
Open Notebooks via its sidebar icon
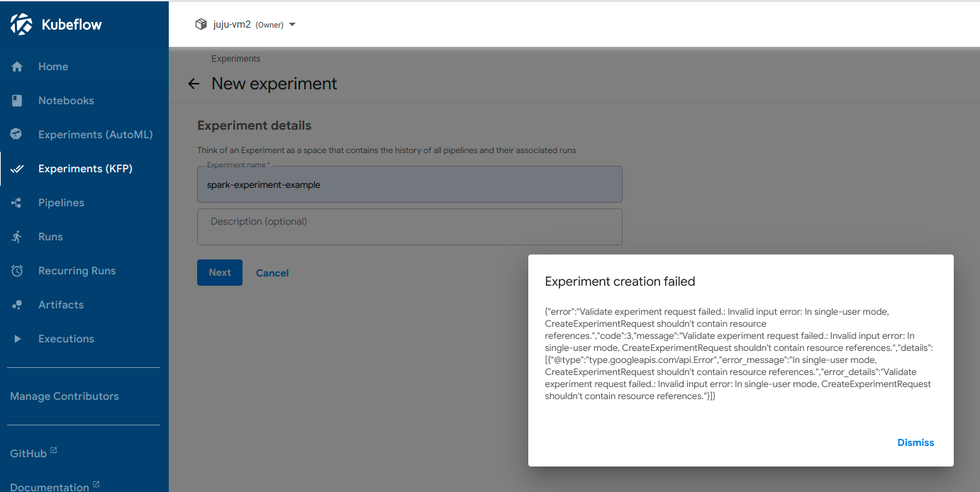17,100
